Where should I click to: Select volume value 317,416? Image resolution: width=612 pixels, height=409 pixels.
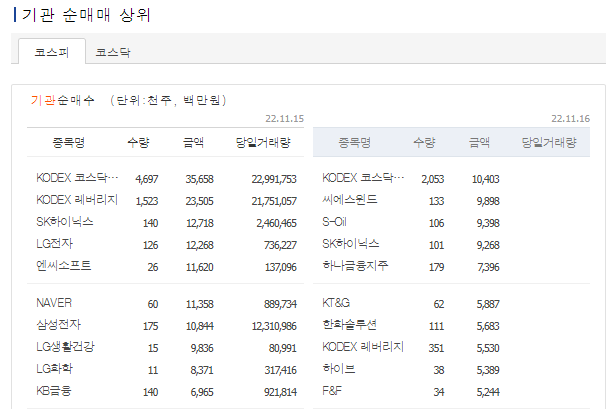(x=281, y=370)
